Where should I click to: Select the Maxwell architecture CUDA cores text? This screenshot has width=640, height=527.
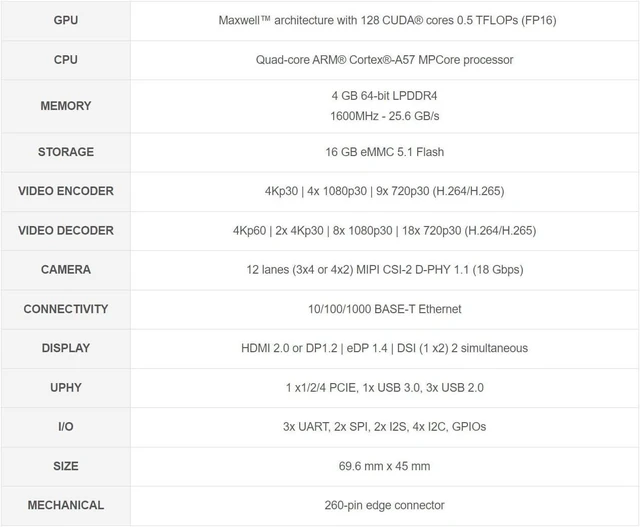click(x=387, y=20)
